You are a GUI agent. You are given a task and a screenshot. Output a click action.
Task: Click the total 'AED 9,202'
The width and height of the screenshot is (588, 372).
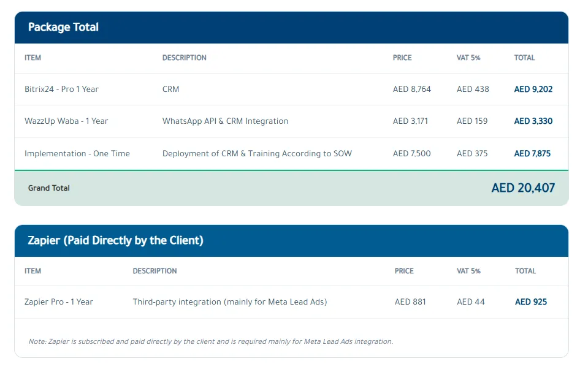pyautogui.click(x=533, y=89)
